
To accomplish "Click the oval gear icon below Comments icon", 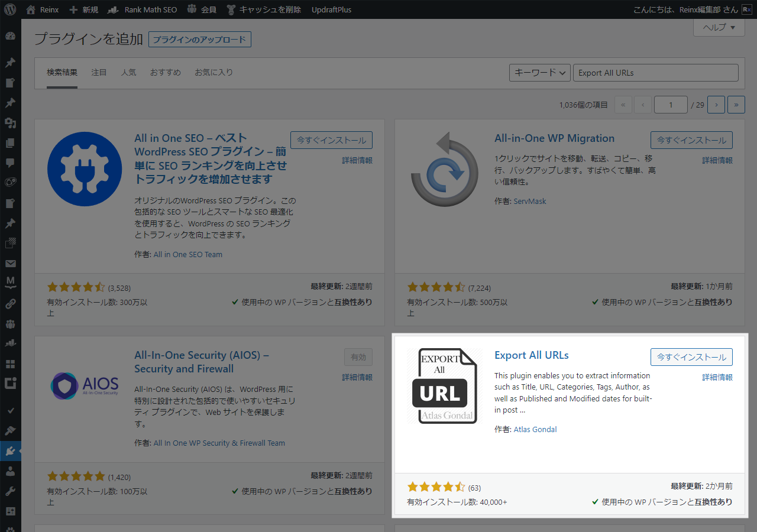I will click(x=10, y=183).
